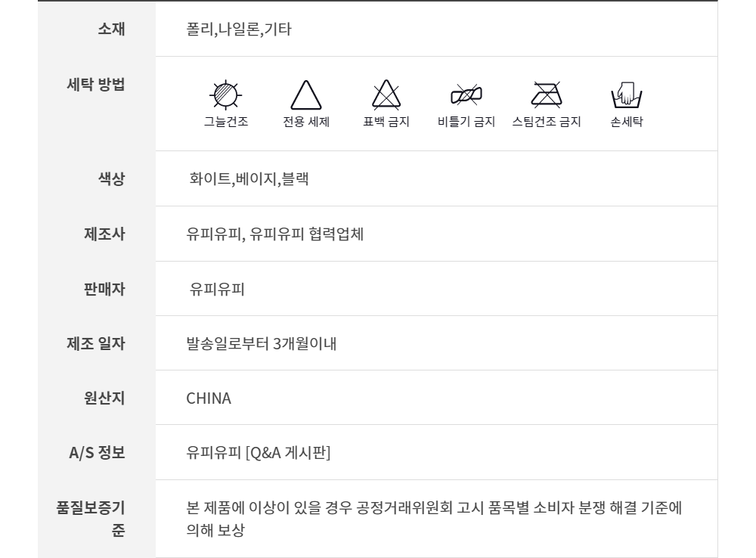Click color value 화이트,베이지,블랙
The image size is (756, 558).
tap(249, 179)
